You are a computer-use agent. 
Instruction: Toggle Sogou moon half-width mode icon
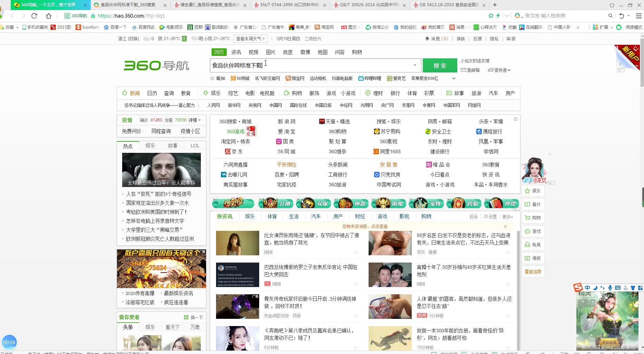click(x=595, y=288)
